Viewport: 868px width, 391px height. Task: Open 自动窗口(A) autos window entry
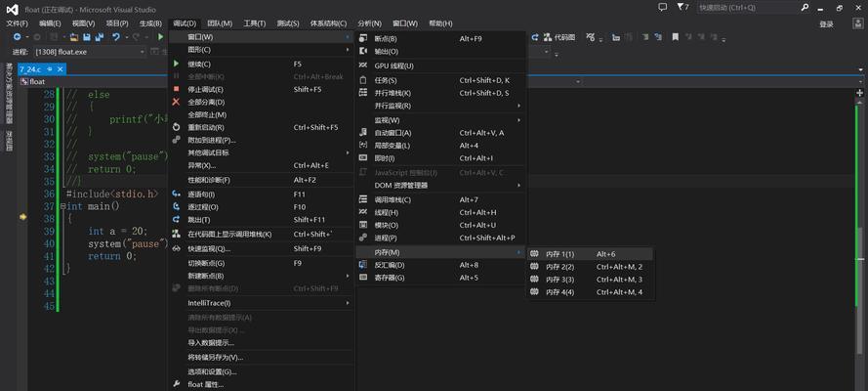pos(440,133)
